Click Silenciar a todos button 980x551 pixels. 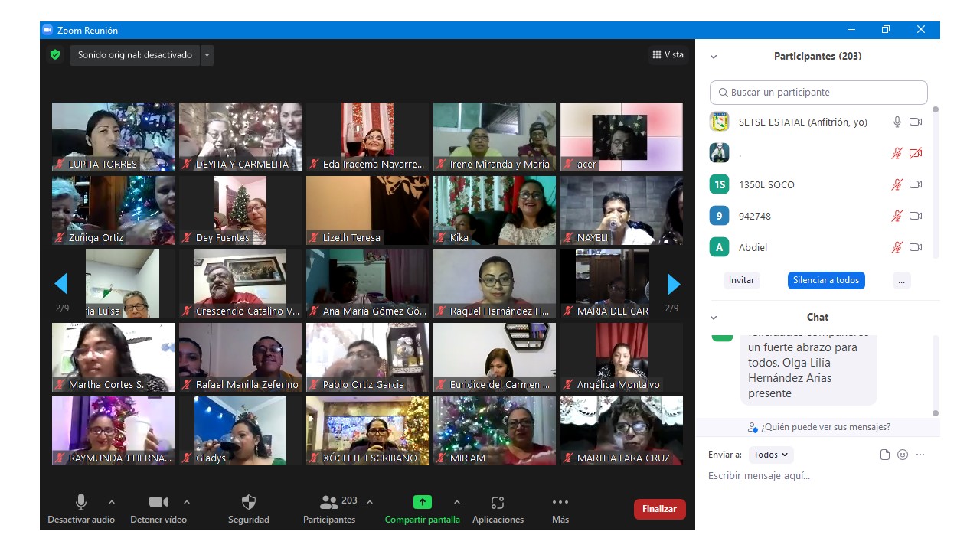826,280
